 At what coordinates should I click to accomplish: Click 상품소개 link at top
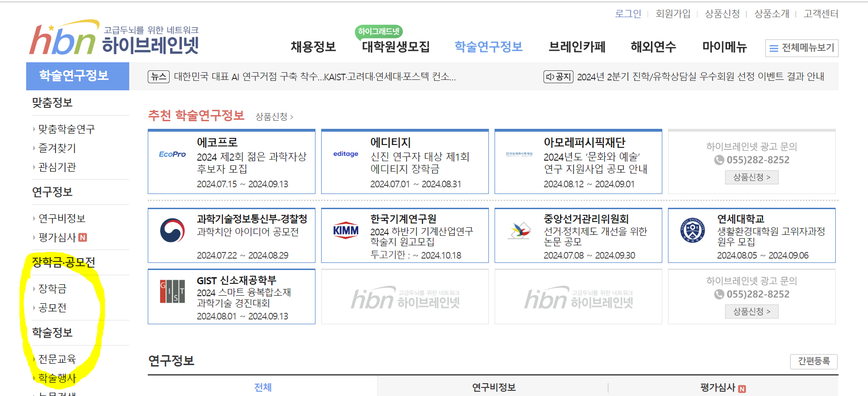pyautogui.click(x=772, y=14)
